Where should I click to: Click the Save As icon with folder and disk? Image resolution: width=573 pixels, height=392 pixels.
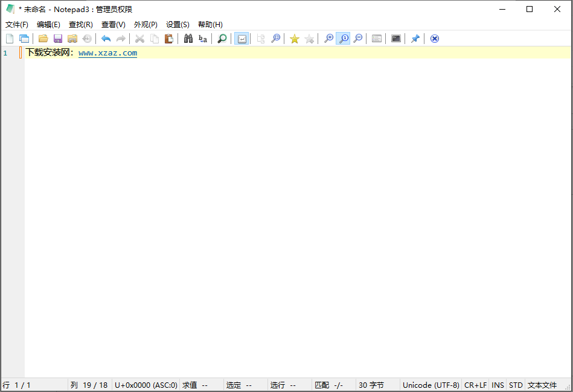pyautogui.click(x=72, y=39)
